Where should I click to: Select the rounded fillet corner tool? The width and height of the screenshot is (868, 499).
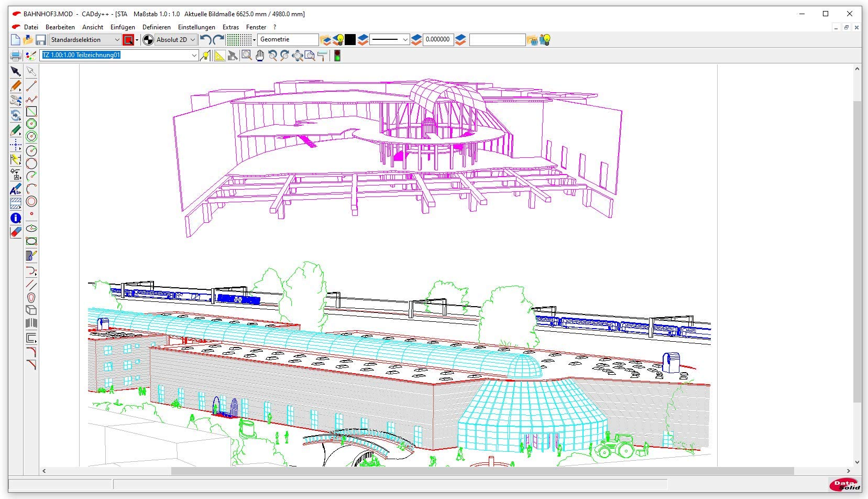31,352
